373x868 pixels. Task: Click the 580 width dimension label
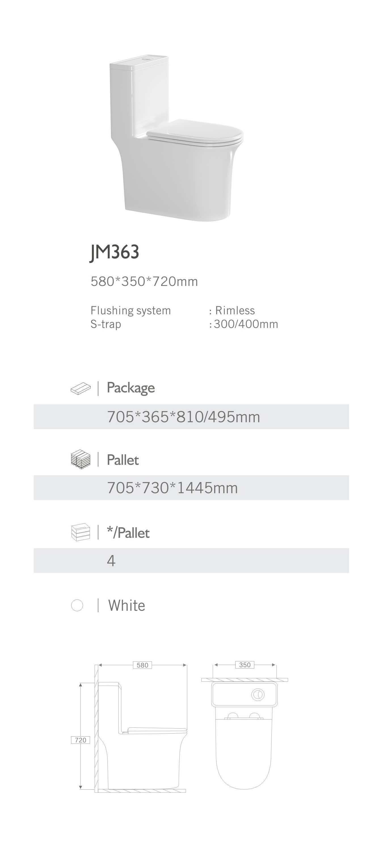[142, 665]
